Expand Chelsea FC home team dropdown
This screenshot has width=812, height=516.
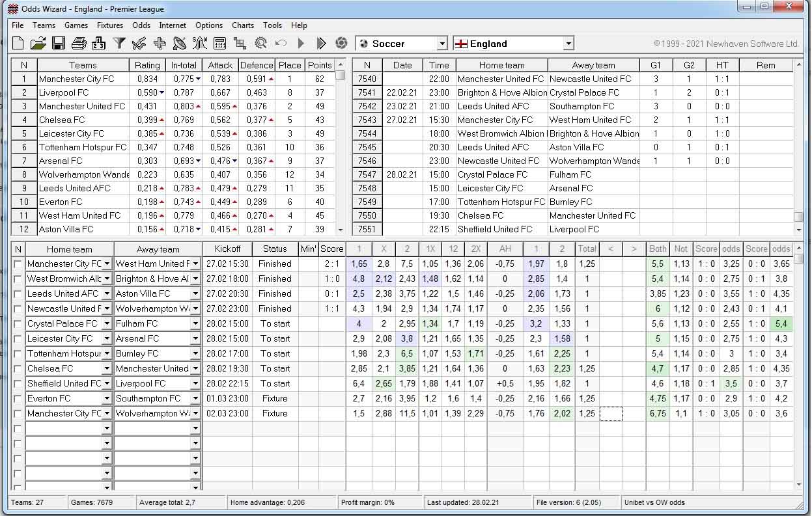point(107,369)
